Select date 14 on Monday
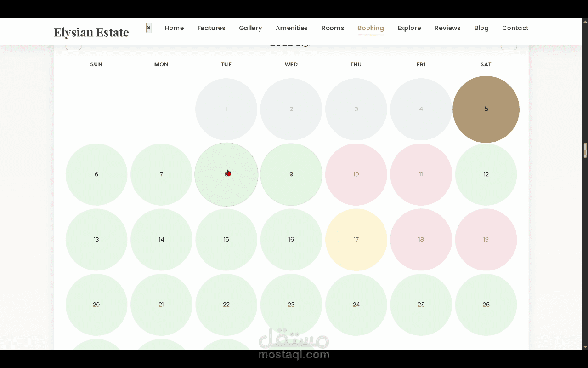Image resolution: width=588 pixels, height=368 pixels. (x=161, y=239)
